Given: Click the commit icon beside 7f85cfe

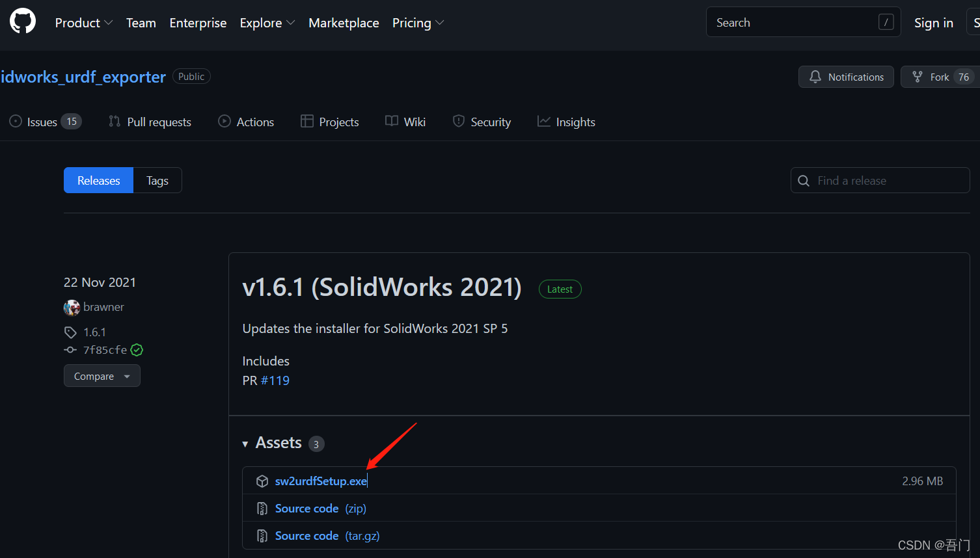Looking at the screenshot, I should (70, 350).
